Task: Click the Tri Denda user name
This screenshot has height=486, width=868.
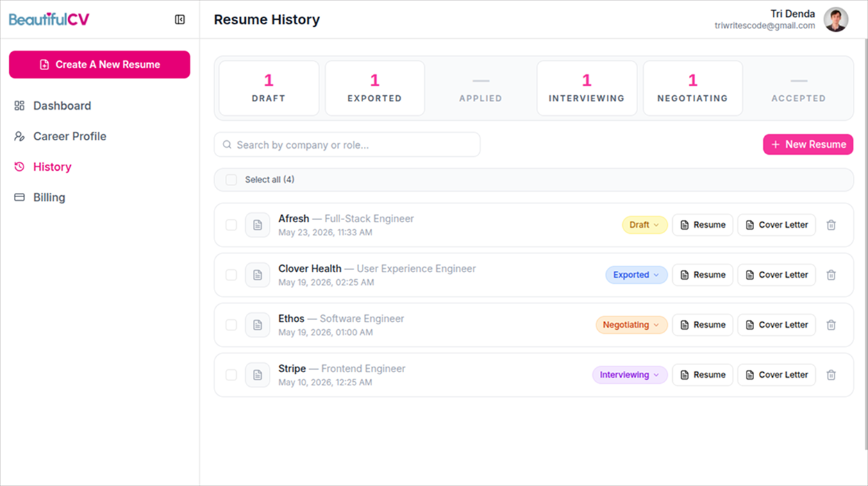Action: [793, 14]
